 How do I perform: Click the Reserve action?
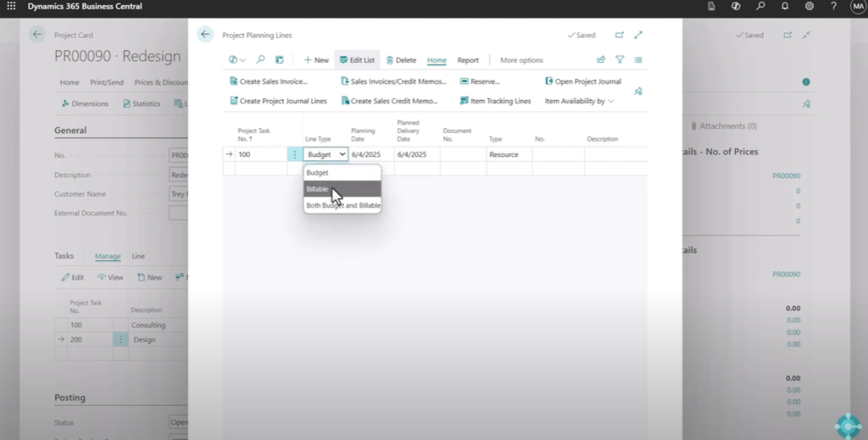(480, 81)
